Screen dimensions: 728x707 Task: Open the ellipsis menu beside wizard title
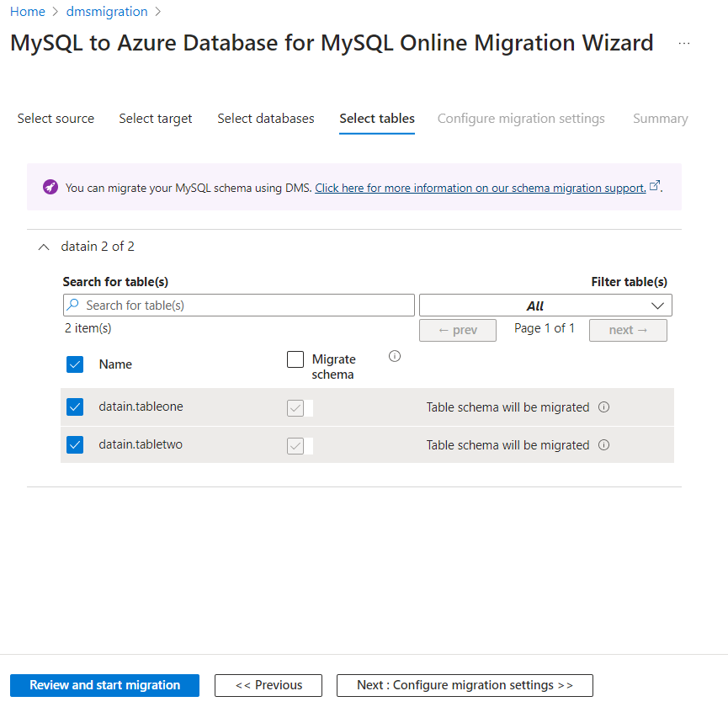pyautogui.click(x=684, y=44)
